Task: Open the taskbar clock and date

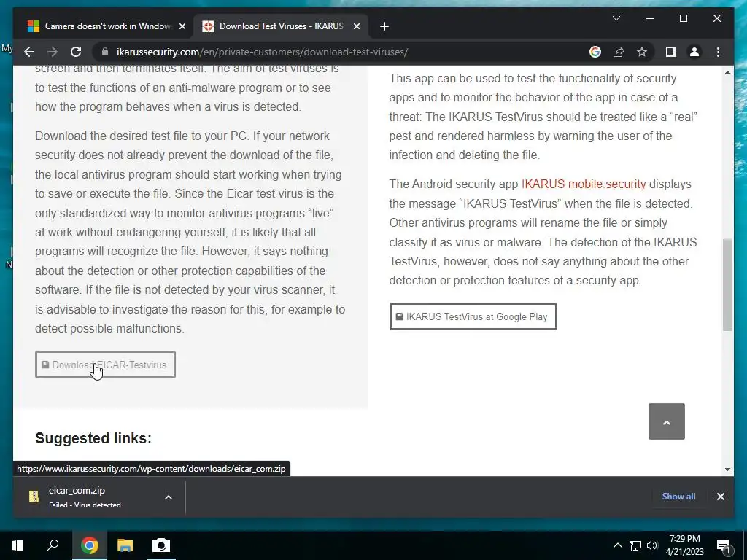Action: click(x=684, y=545)
